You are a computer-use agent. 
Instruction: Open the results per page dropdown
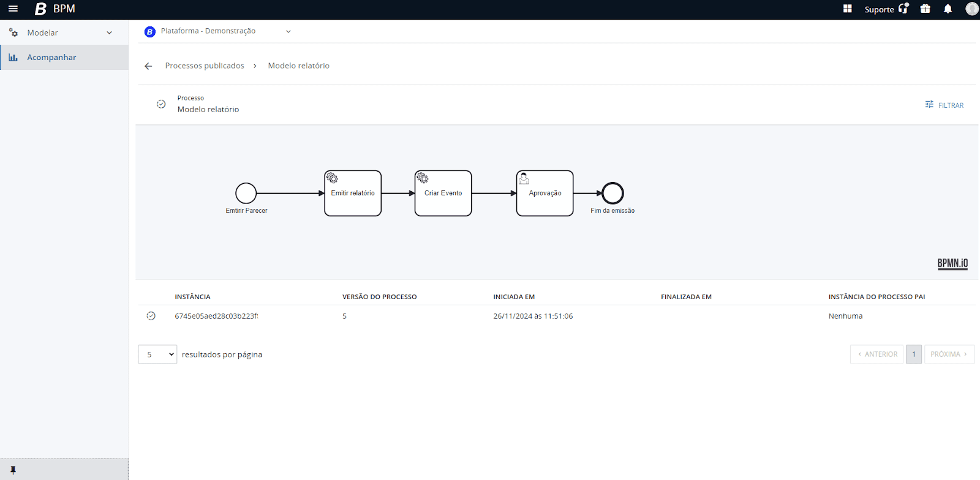coord(157,354)
